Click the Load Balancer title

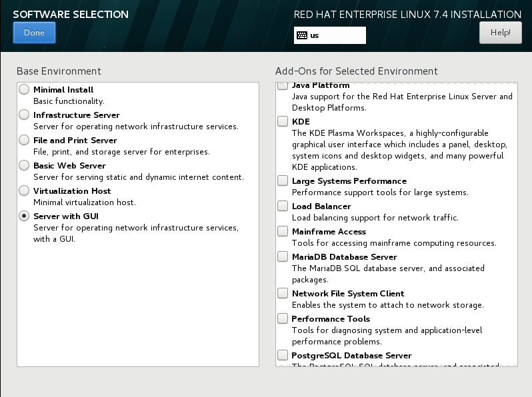click(321, 206)
